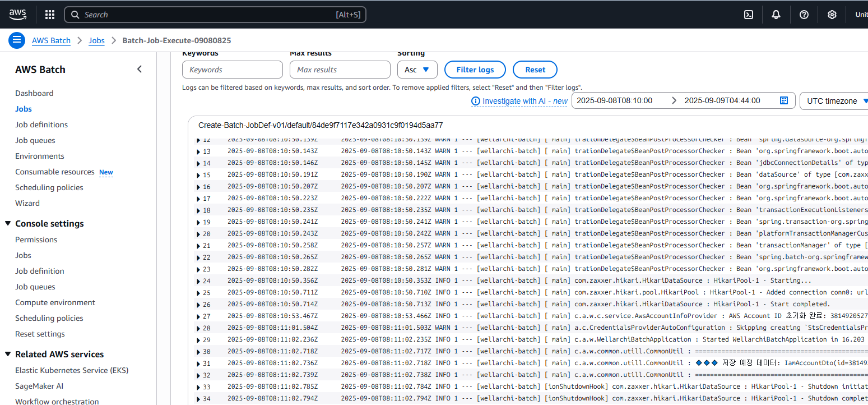Expand log row 34
Image resolution: width=868 pixels, height=405 pixels.
pyautogui.click(x=198, y=399)
